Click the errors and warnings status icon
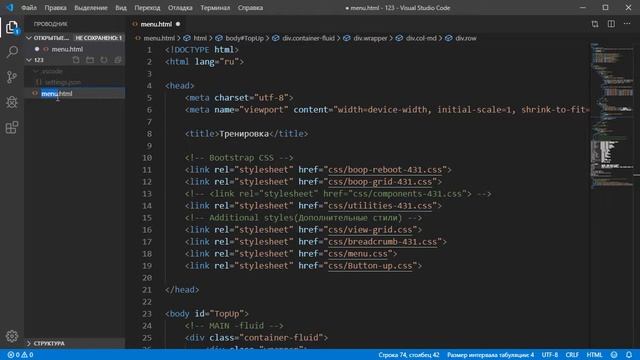Screen dimensions: 640x360 [20, 355]
